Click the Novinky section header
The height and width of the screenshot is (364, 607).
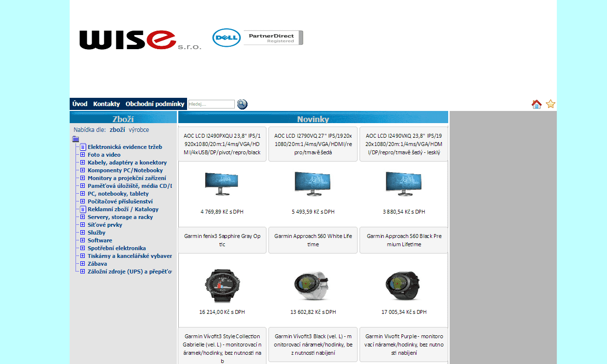pos(313,117)
